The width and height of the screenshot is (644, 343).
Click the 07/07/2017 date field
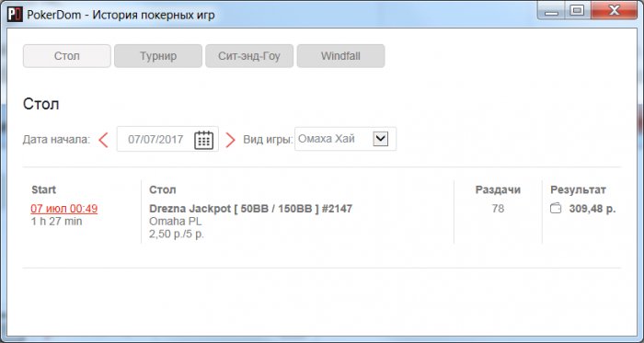point(167,139)
